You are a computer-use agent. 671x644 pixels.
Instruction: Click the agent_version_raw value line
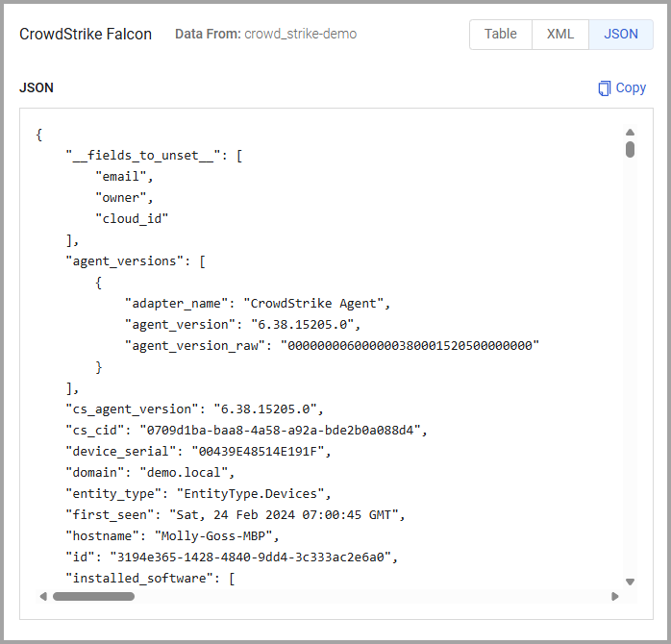332,345
